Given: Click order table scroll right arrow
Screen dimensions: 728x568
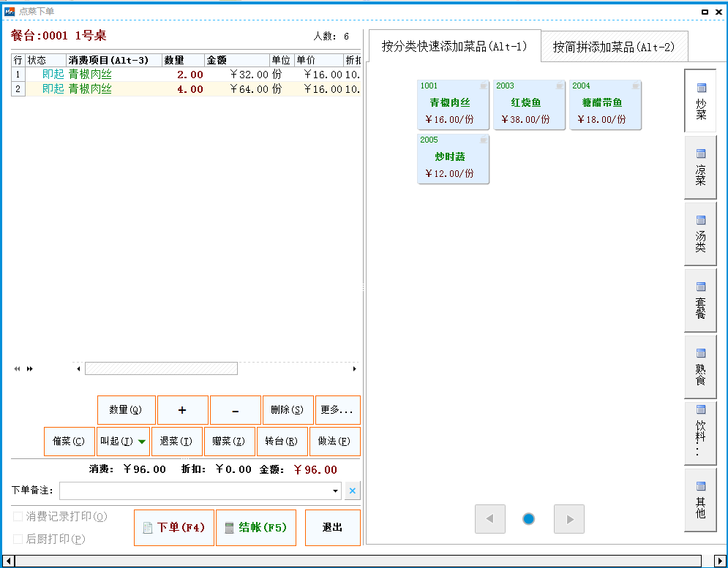Looking at the screenshot, I should [x=355, y=369].
